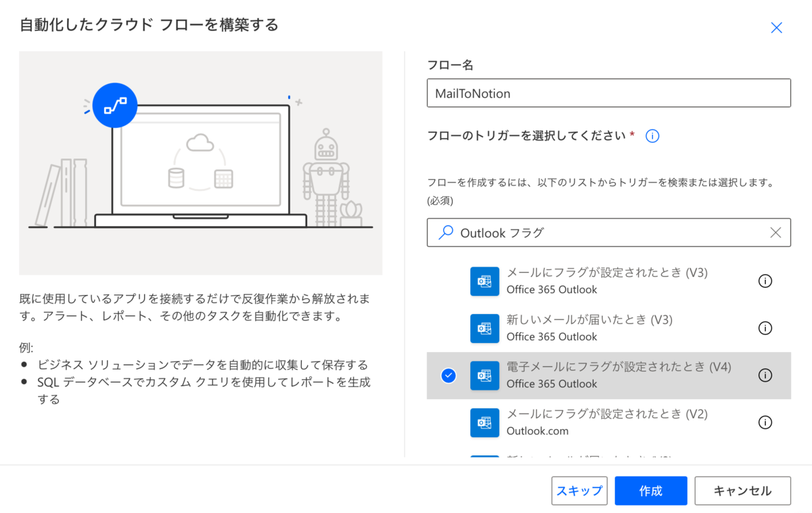Clear the Outlook フラグ search text
This screenshot has height=513, width=812.
click(x=775, y=233)
